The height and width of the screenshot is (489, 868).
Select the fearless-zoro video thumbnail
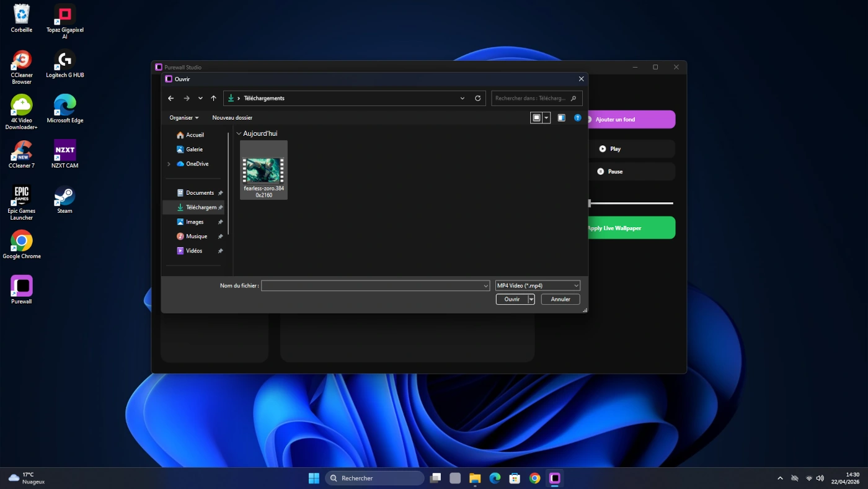263,170
